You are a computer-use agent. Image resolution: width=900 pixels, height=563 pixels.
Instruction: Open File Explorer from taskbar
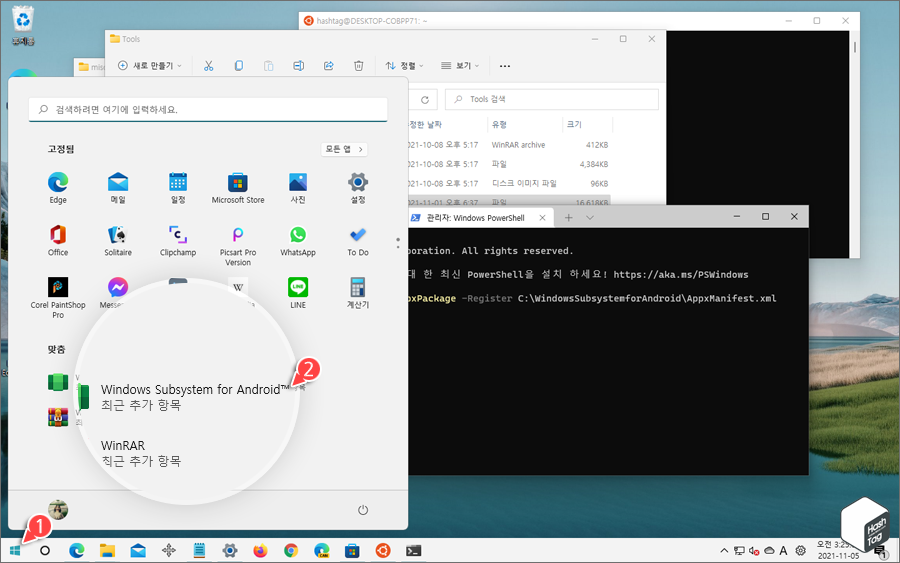tap(107, 551)
